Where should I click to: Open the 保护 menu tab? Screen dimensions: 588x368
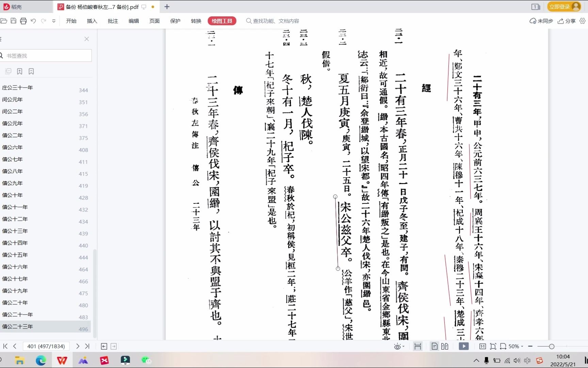coord(175,21)
